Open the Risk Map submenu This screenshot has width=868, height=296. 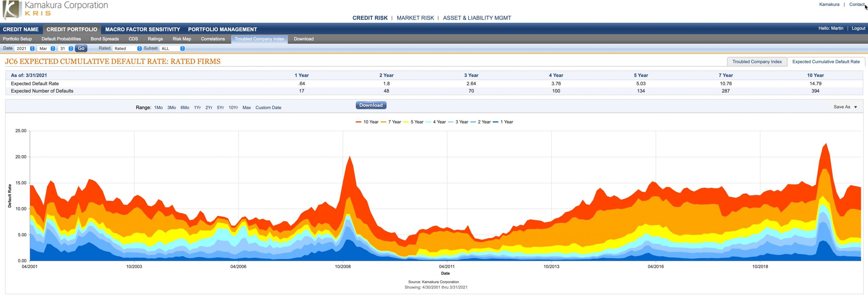coord(182,39)
